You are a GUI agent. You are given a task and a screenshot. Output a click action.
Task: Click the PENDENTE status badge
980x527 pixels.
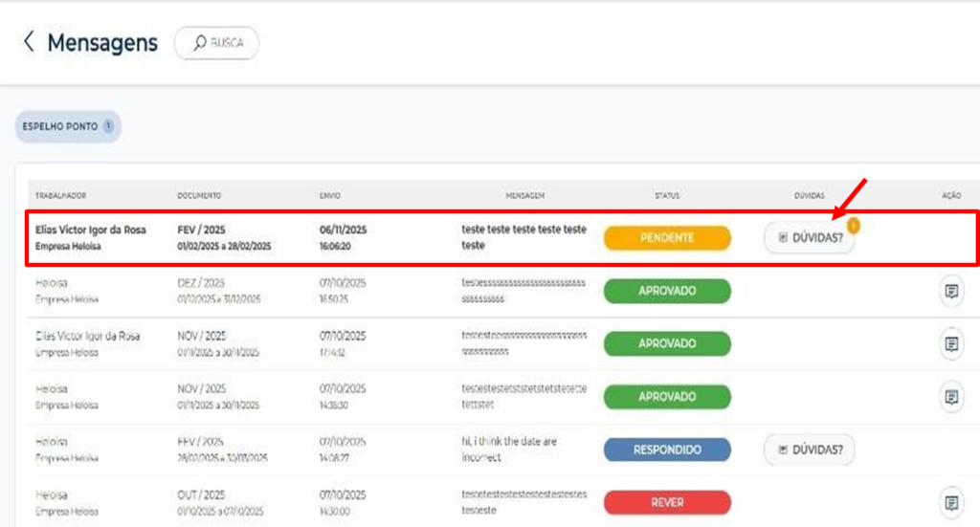[x=667, y=238]
